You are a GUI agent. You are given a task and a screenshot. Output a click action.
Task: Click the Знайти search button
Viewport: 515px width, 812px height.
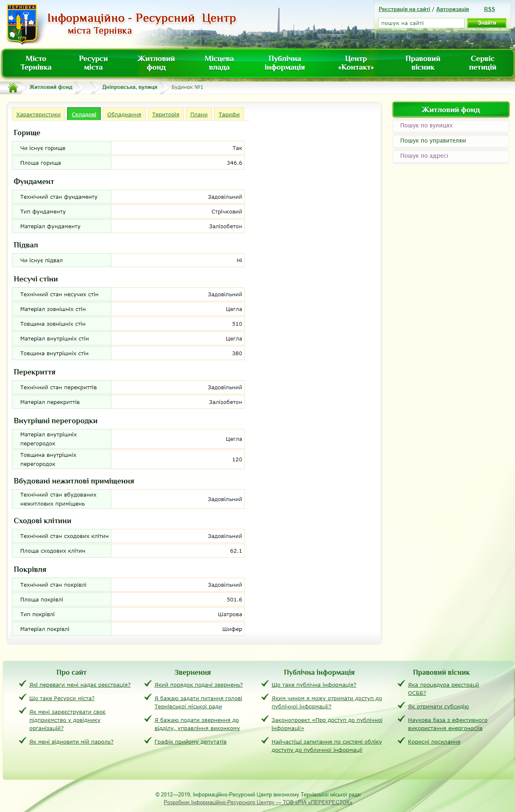(x=487, y=23)
